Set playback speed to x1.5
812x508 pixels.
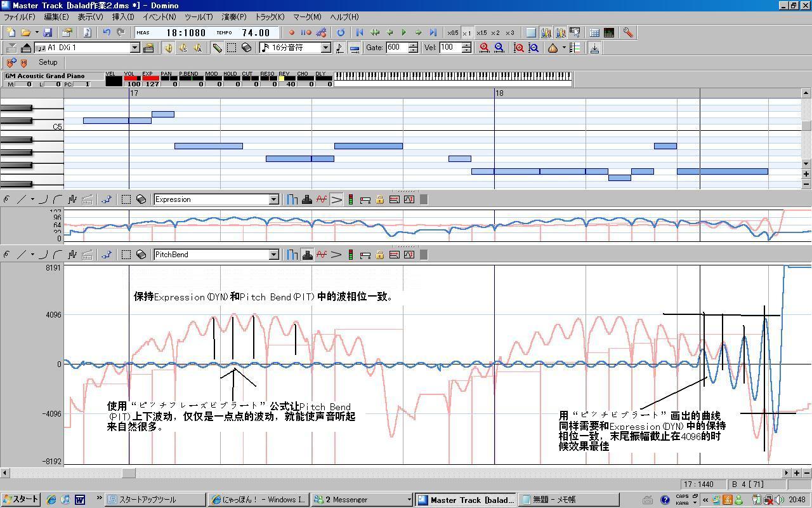point(481,32)
